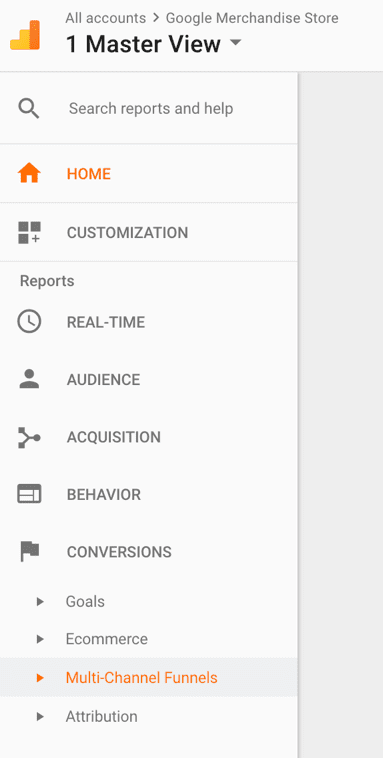Click the Acquisition branching arrows icon
This screenshot has width=383, height=758.
(29, 437)
